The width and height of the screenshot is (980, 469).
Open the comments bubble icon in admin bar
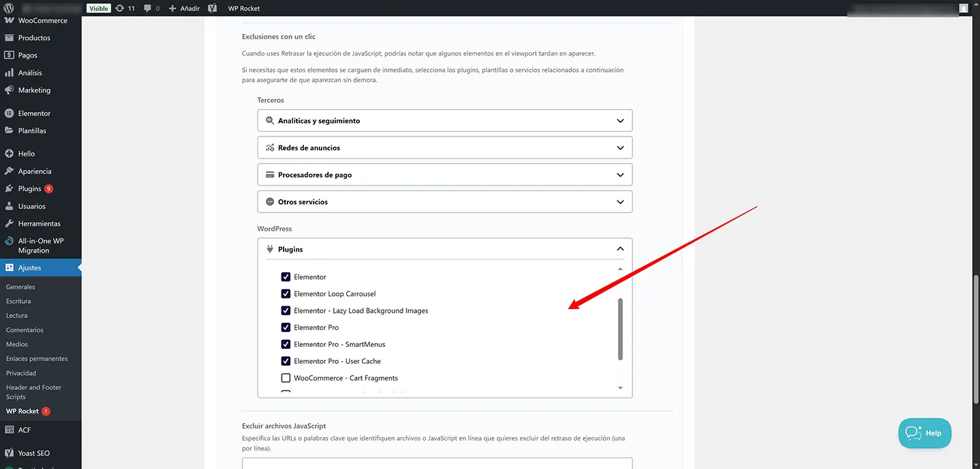(x=148, y=8)
